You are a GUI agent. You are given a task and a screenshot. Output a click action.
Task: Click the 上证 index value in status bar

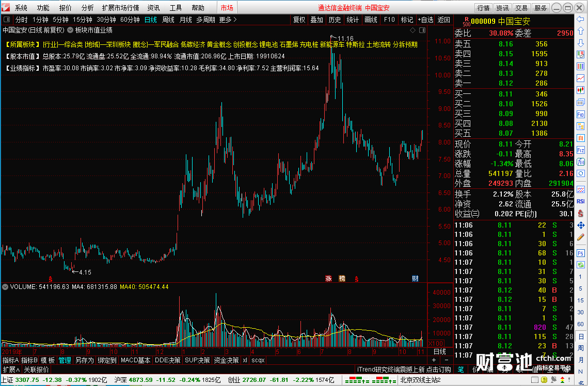click(27, 380)
